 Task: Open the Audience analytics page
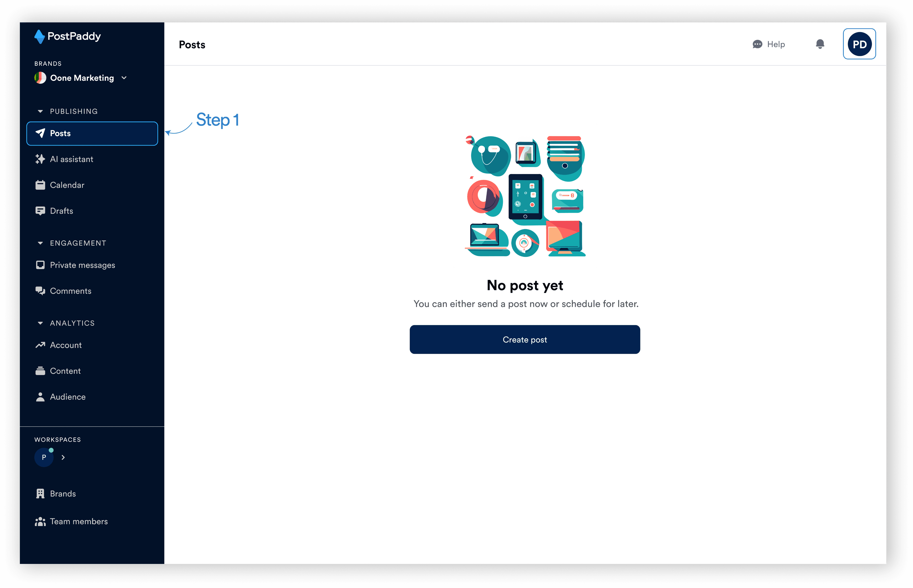(68, 397)
